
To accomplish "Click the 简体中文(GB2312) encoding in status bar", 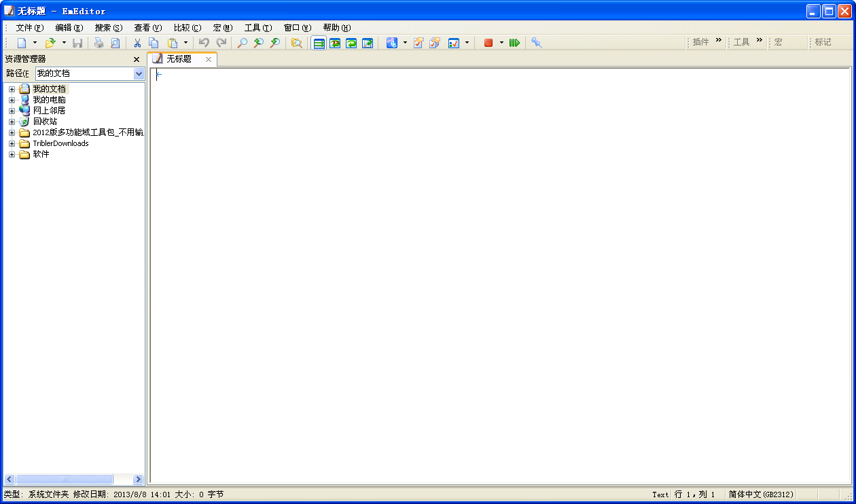I will tap(760, 494).
